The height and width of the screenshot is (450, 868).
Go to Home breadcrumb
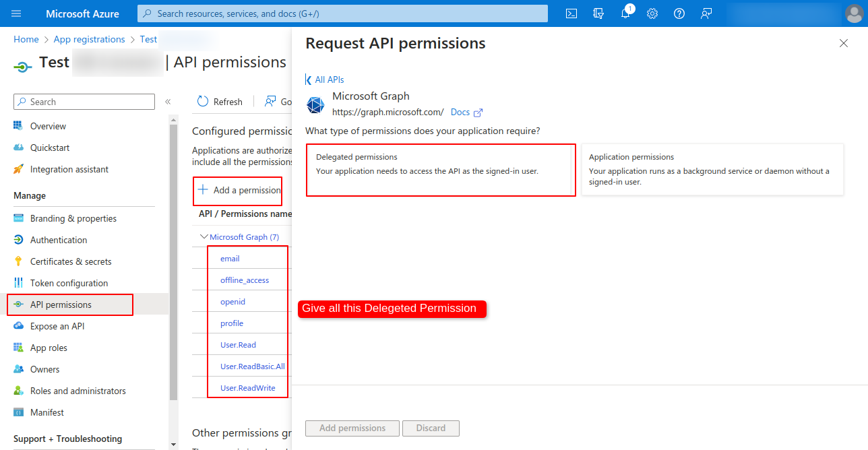26,40
